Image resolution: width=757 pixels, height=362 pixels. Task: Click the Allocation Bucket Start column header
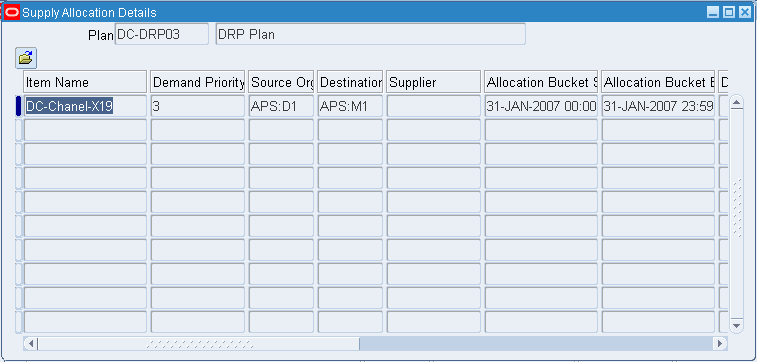[x=541, y=82]
